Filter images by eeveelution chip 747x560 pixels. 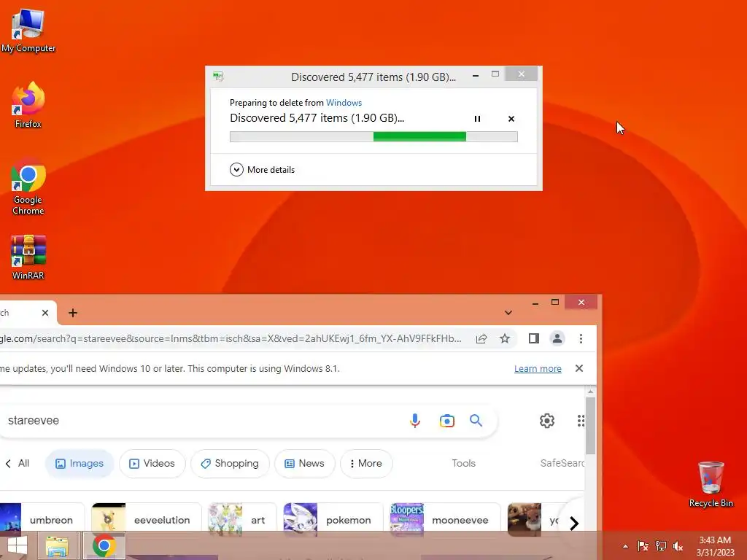(x=146, y=520)
